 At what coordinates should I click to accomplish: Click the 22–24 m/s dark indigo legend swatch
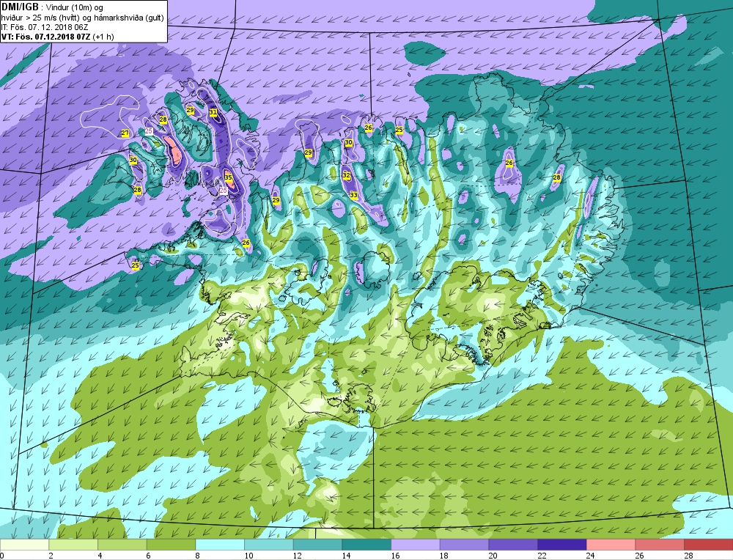point(562,545)
